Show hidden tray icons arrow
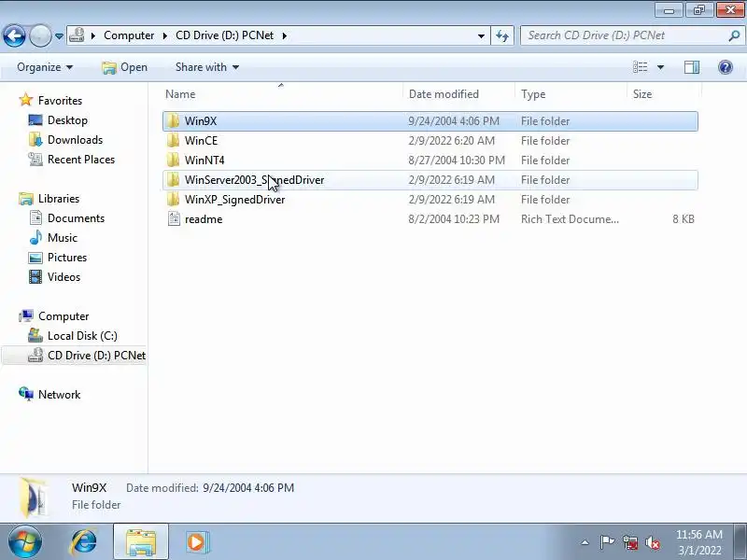The height and width of the screenshot is (560, 747). click(x=585, y=542)
